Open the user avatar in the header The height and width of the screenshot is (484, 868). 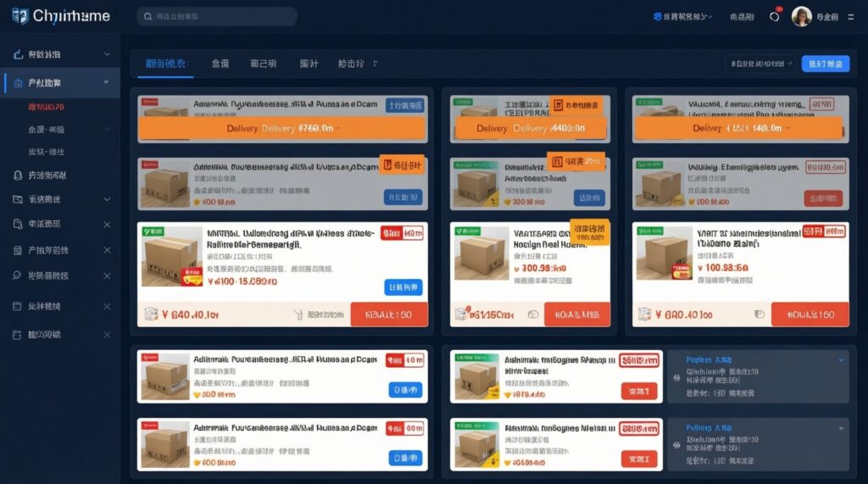point(801,16)
